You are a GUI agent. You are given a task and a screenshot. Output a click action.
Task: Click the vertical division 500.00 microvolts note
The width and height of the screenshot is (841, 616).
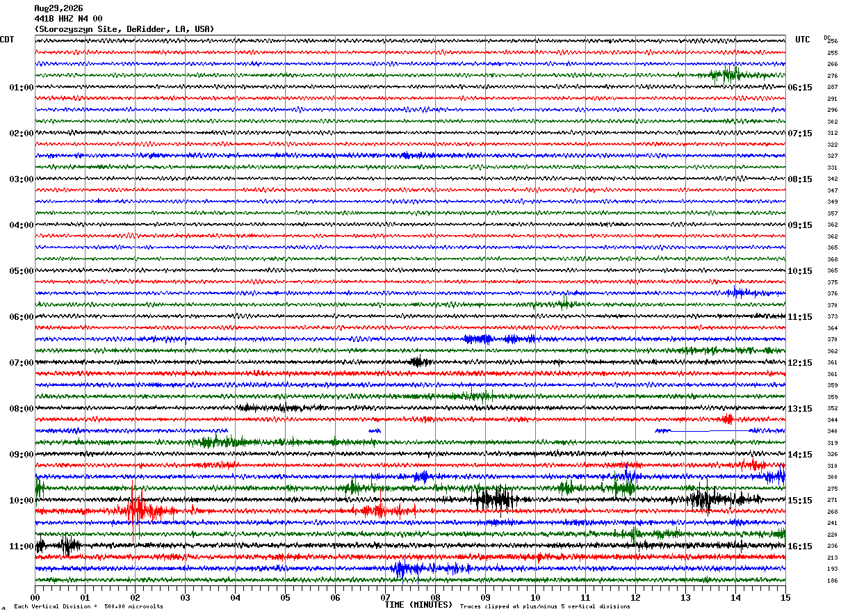click(88, 606)
